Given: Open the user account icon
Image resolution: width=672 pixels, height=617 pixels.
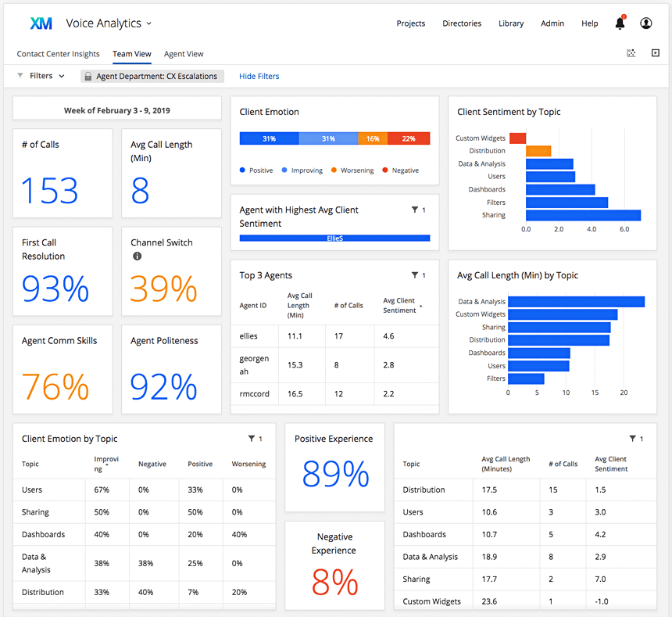Looking at the screenshot, I should coord(645,23).
